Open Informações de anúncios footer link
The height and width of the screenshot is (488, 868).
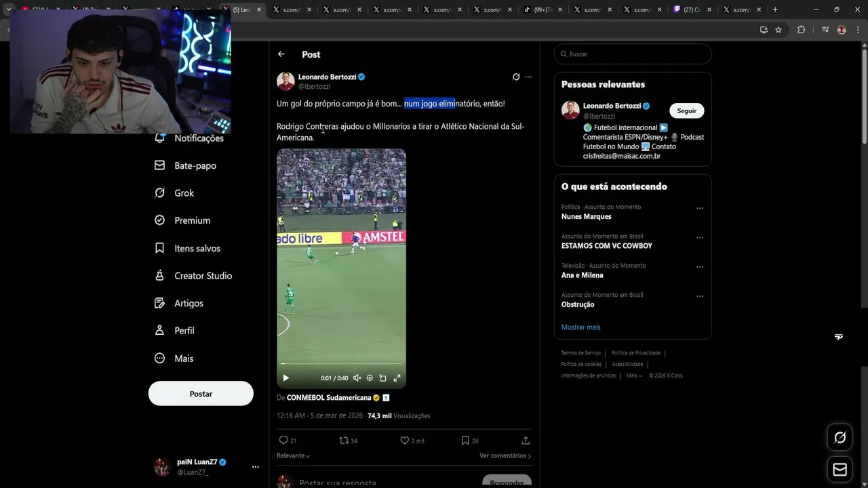588,376
